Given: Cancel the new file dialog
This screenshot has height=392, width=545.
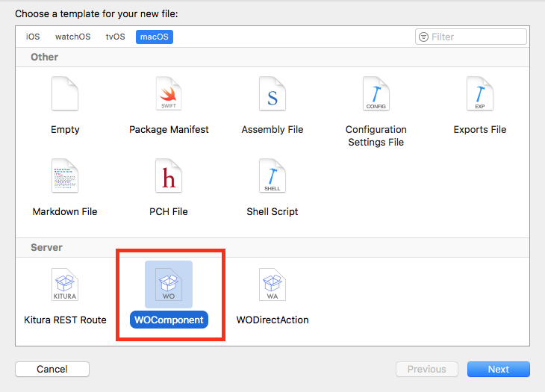Looking at the screenshot, I should click(52, 369).
